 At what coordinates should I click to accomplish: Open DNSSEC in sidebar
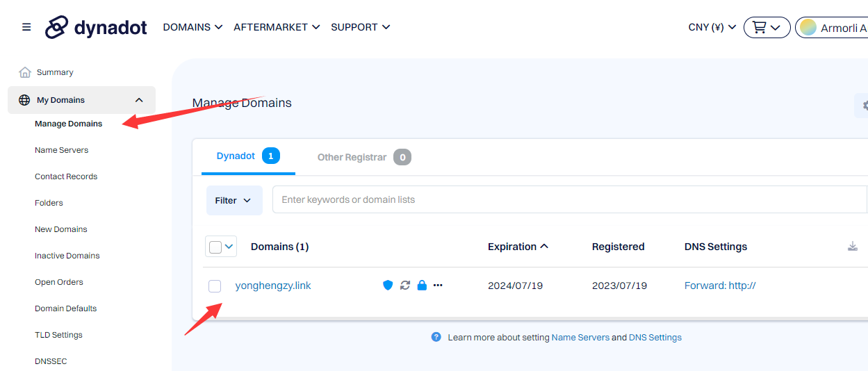tap(51, 361)
